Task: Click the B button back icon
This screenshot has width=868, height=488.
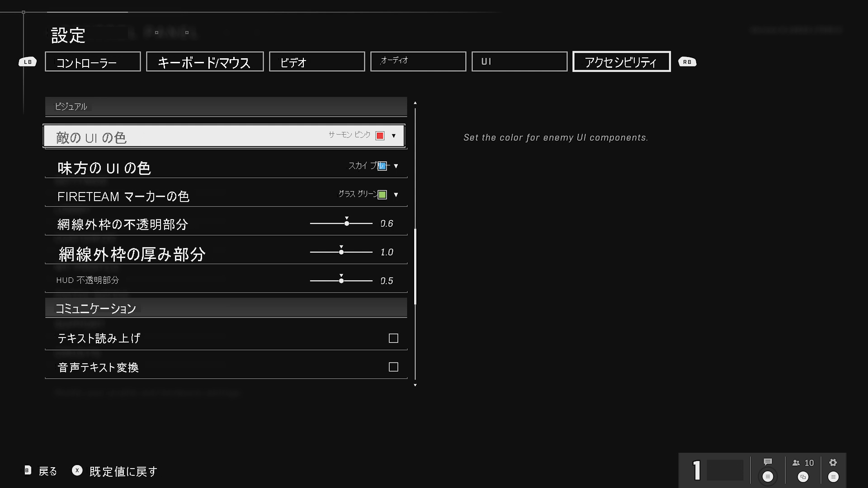Action: tap(28, 470)
